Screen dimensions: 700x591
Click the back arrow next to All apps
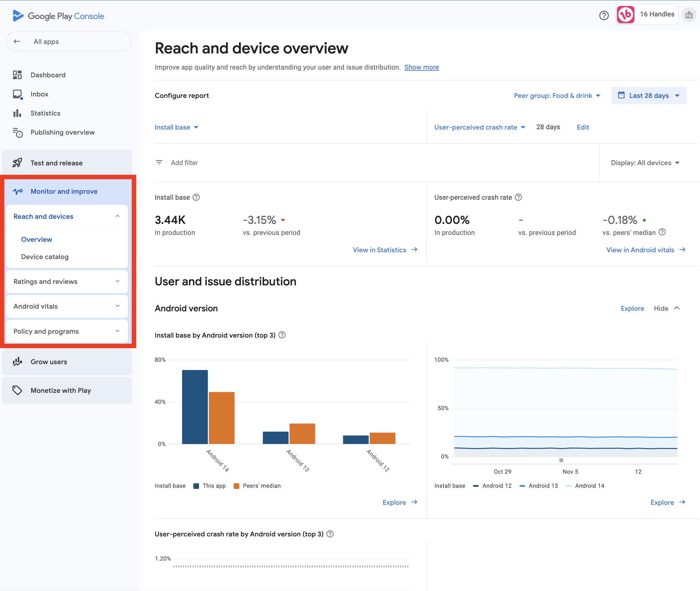[x=17, y=41]
